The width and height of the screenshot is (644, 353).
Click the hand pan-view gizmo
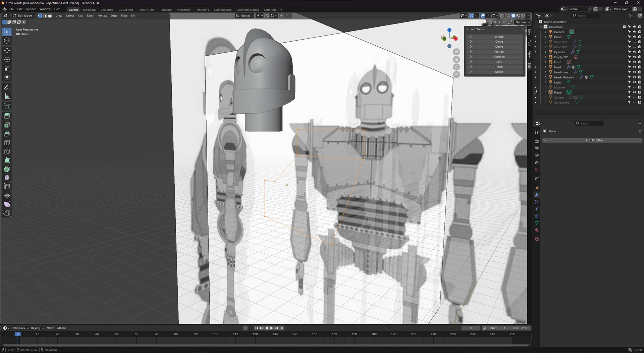click(457, 59)
